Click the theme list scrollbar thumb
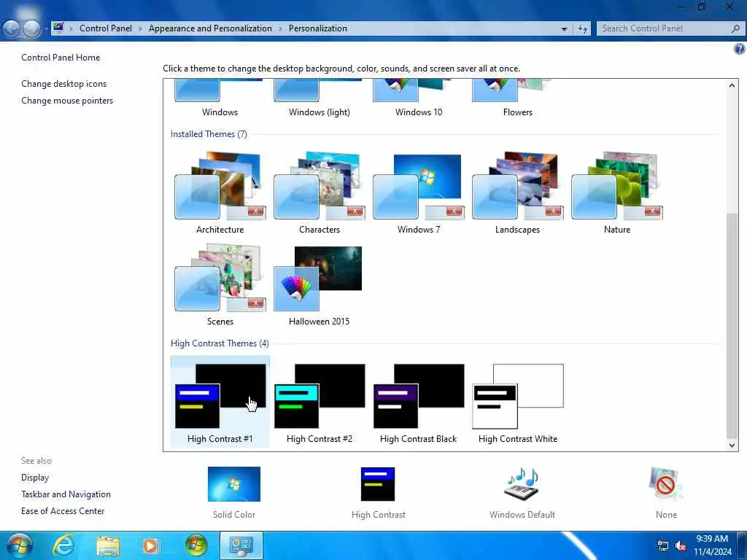747x560 pixels. click(x=732, y=326)
